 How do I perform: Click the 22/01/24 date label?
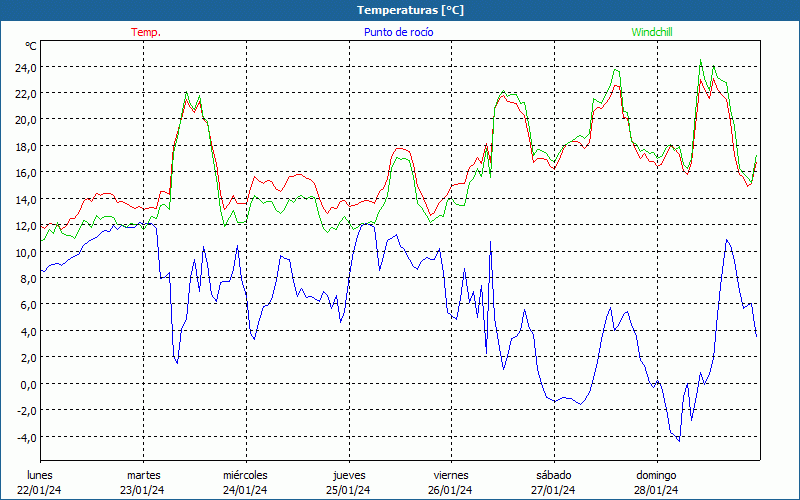click(39, 490)
